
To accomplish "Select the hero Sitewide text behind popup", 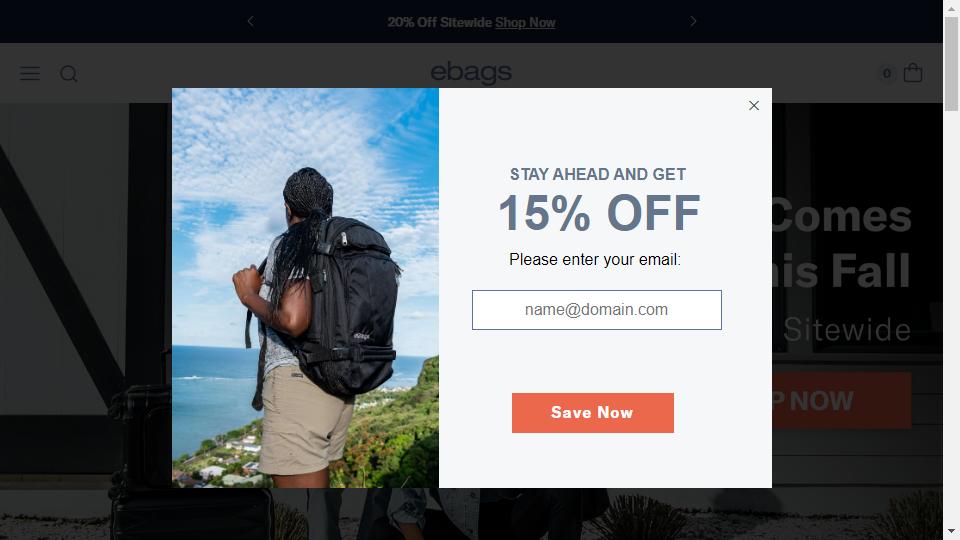I will (x=847, y=330).
